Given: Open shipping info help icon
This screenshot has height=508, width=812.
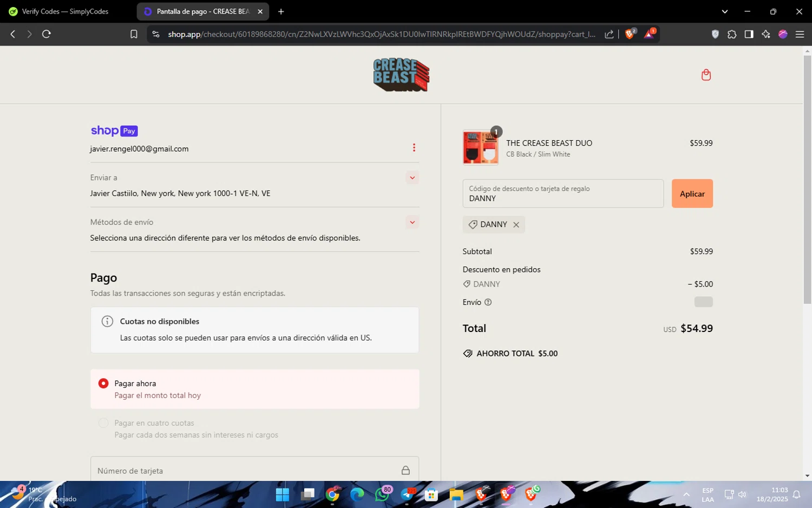Looking at the screenshot, I should 488,302.
